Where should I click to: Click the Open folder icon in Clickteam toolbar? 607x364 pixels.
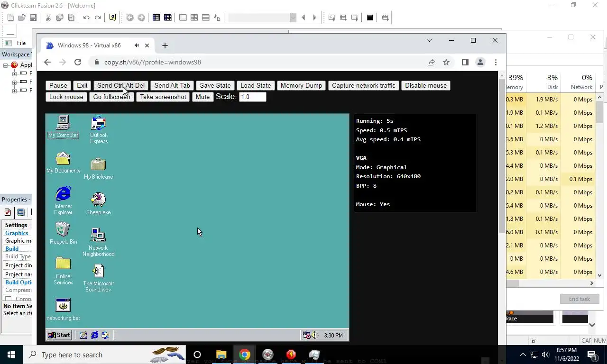point(22,18)
